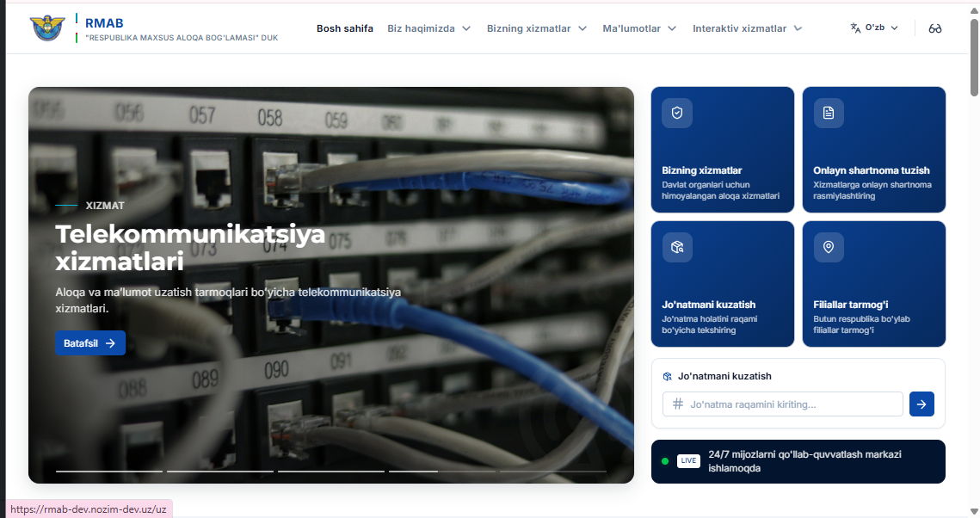980x518 pixels.
Task: Expand the Biz haqimizda menu chevron
Action: pyautogui.click(x=466, y=28)
